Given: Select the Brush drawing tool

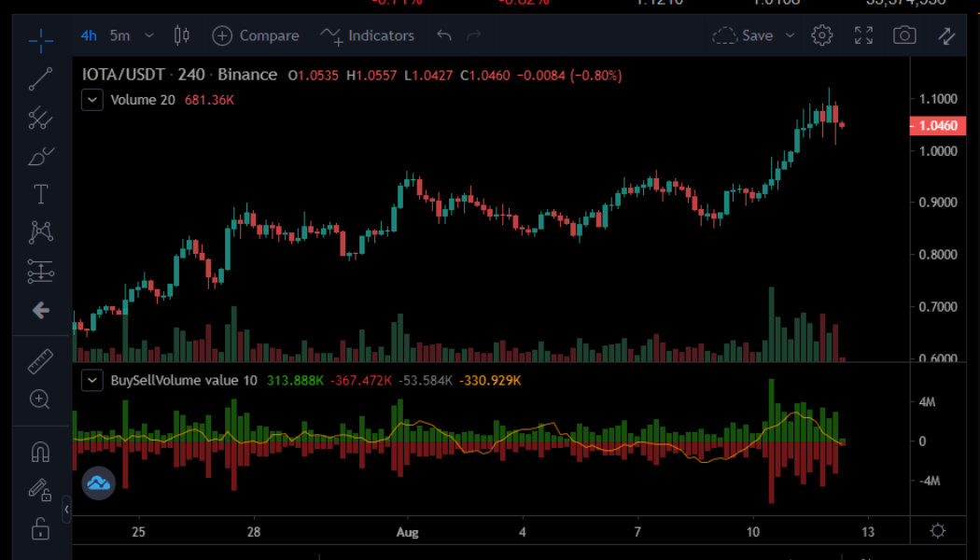Looking at the screenshot, I should [40, 157].
